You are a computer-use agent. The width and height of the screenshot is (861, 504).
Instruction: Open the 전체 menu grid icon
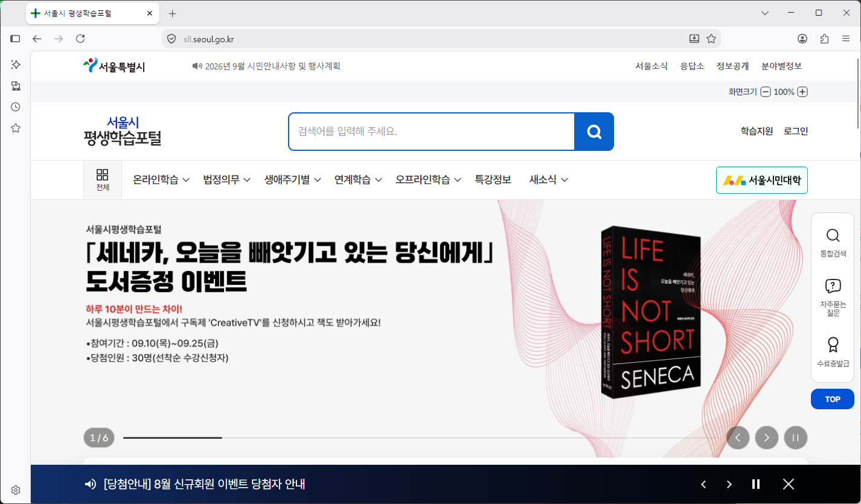[x=103, y=180]
